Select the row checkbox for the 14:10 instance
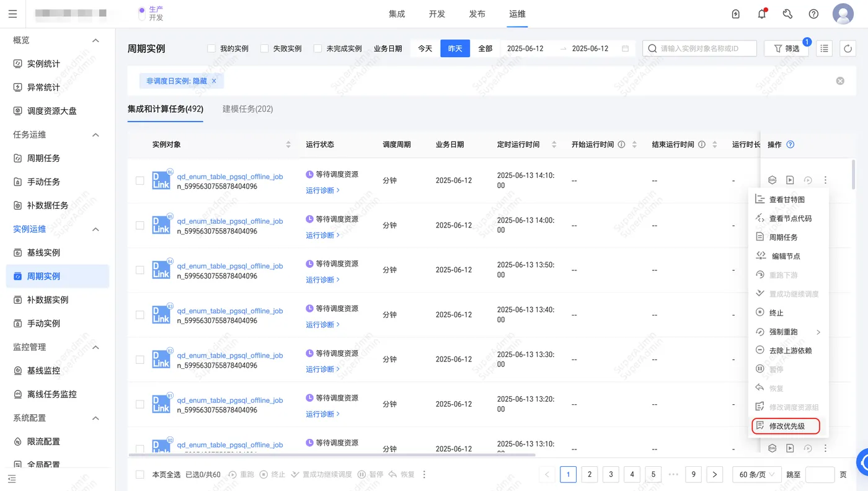 pyautogui.click(x=140, y=180)
